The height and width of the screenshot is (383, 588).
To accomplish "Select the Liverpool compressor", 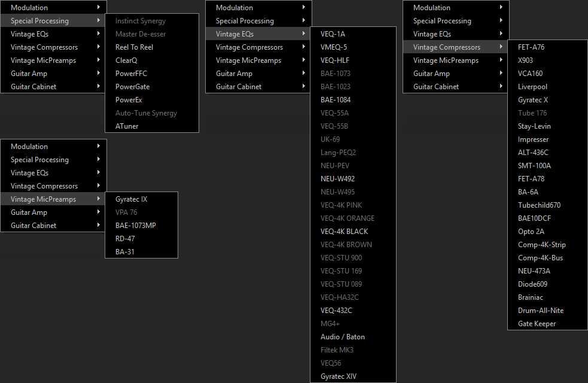I will point(547,87).
